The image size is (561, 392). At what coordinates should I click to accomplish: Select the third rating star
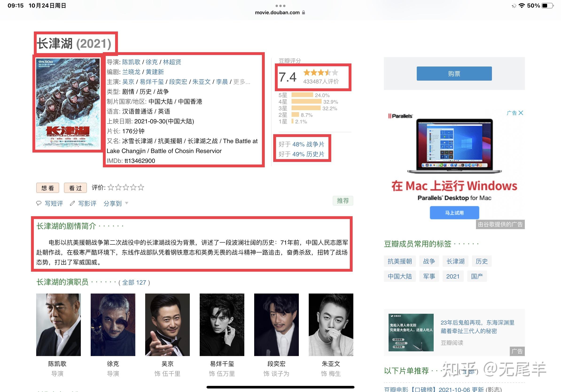[x=126, y=188]
